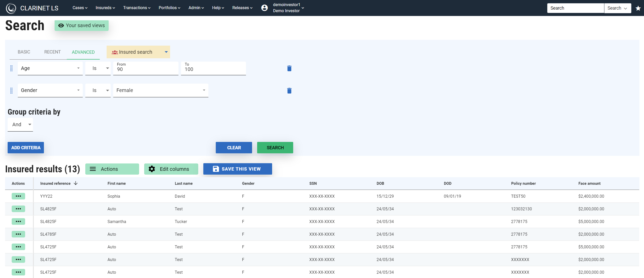Open the Help menu
This screenshot has height=278, width=644.
tap(218, 8)
